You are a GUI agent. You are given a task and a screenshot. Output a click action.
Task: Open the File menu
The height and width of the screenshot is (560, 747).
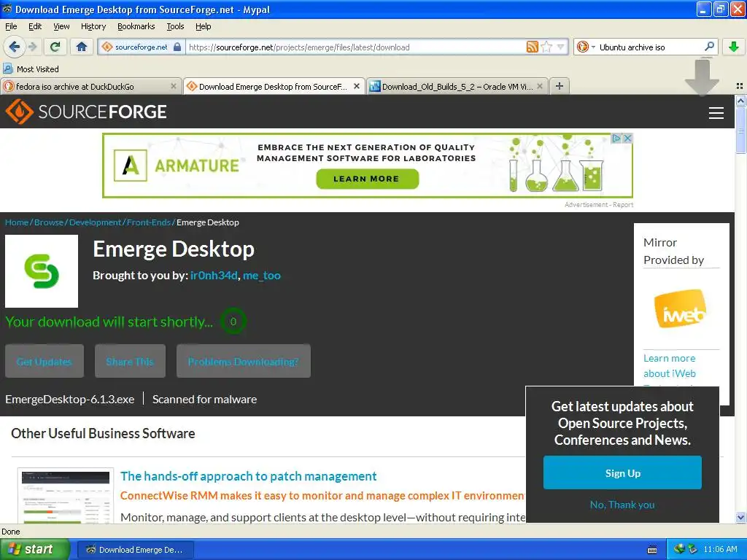(11, 26)
